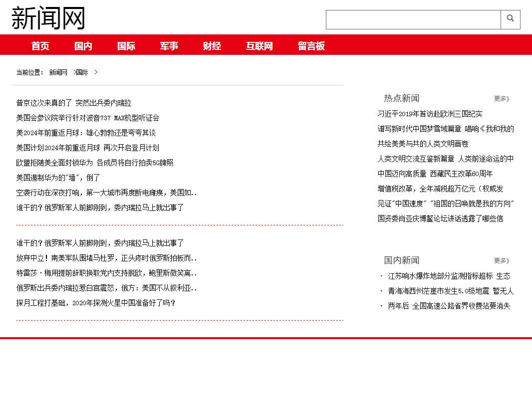Read 探月工程打基础 Mars exploration article
The height and width of the screenshot is (402, 532).
click(x=96, y=303)
